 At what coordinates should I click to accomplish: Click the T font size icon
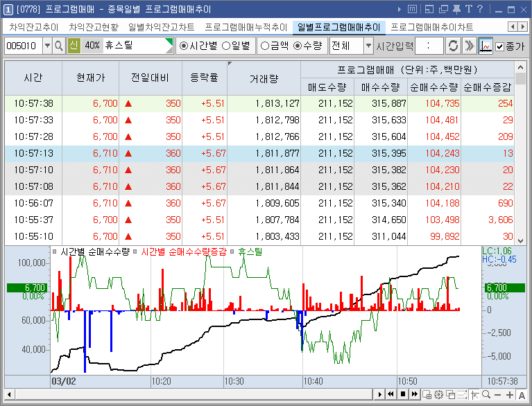(469, 9)
